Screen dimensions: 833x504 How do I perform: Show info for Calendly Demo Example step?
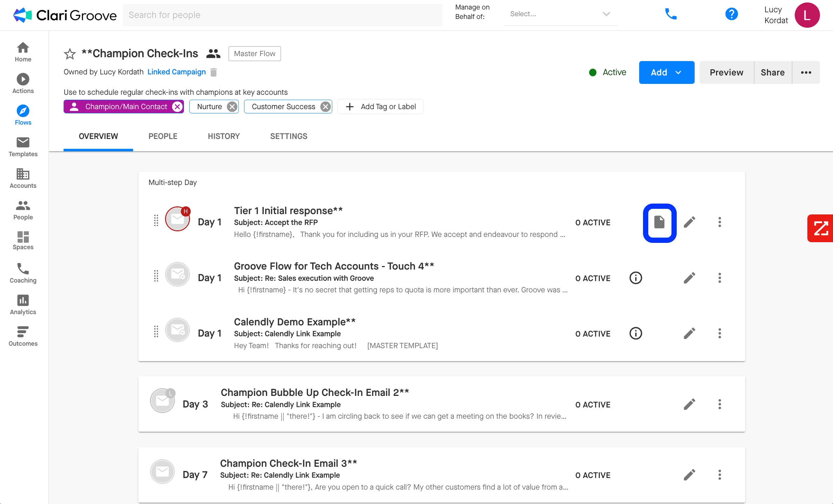[636, 333]
